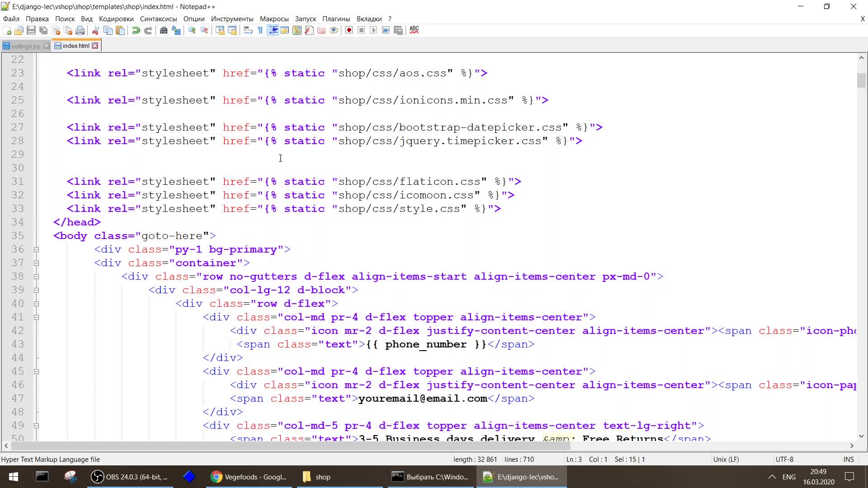Close the index.html tab
The height and width of the screenshot is (488, 868).
[95, 46]
